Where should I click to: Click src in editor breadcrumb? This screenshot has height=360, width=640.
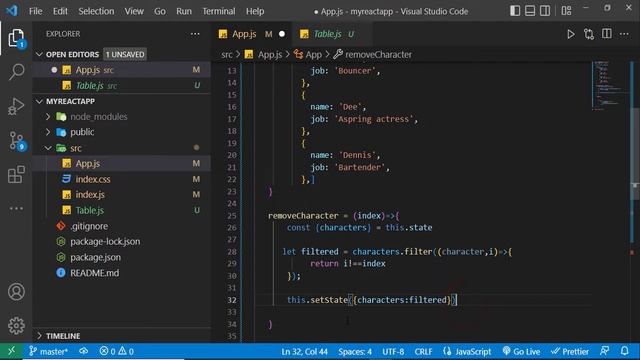pos(227,55)
